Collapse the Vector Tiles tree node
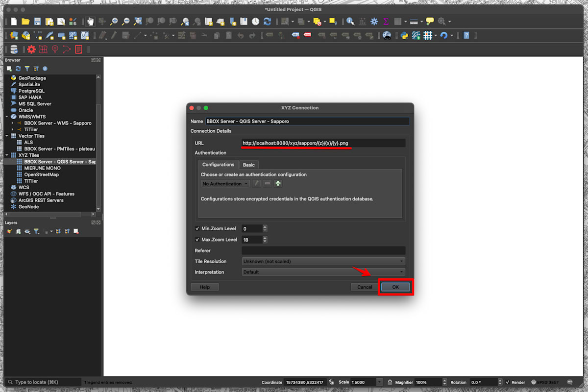The width and height of the screenshot is (588, 392). pos(7,136)
